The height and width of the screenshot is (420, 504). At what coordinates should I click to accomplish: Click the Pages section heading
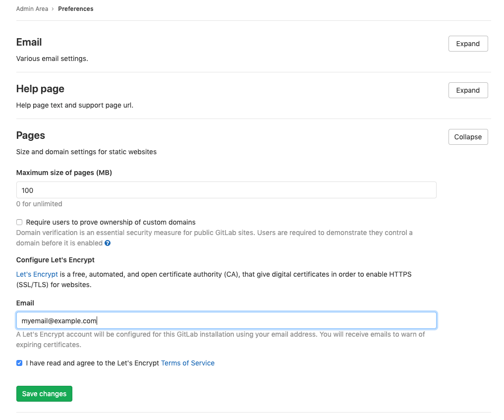[x=30, y=135]
